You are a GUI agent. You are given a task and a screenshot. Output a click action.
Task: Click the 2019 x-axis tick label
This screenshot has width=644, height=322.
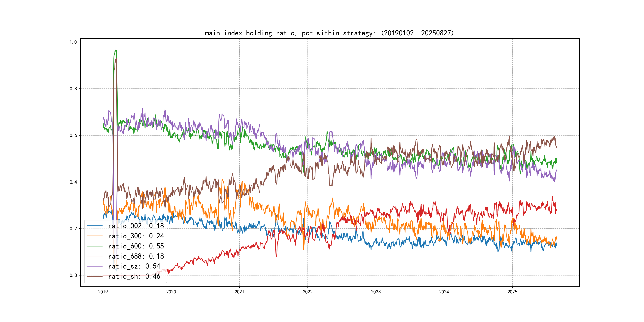(x=103, y=292)
